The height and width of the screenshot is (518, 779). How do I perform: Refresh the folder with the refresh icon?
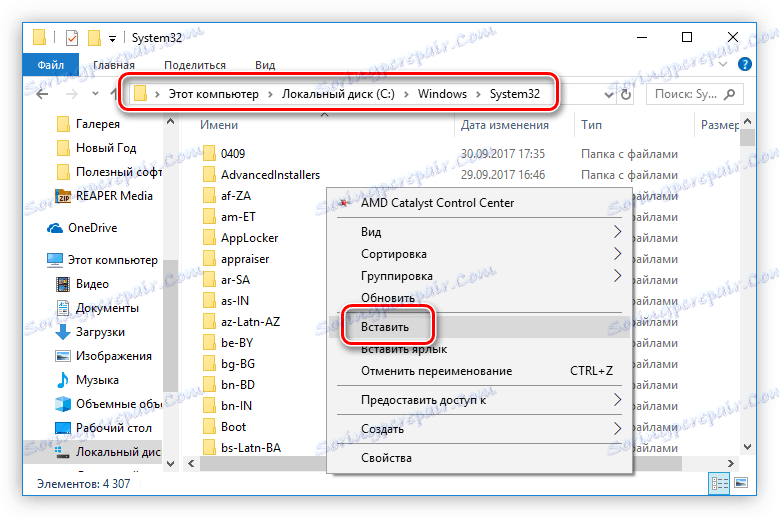(x=626, y=94)
